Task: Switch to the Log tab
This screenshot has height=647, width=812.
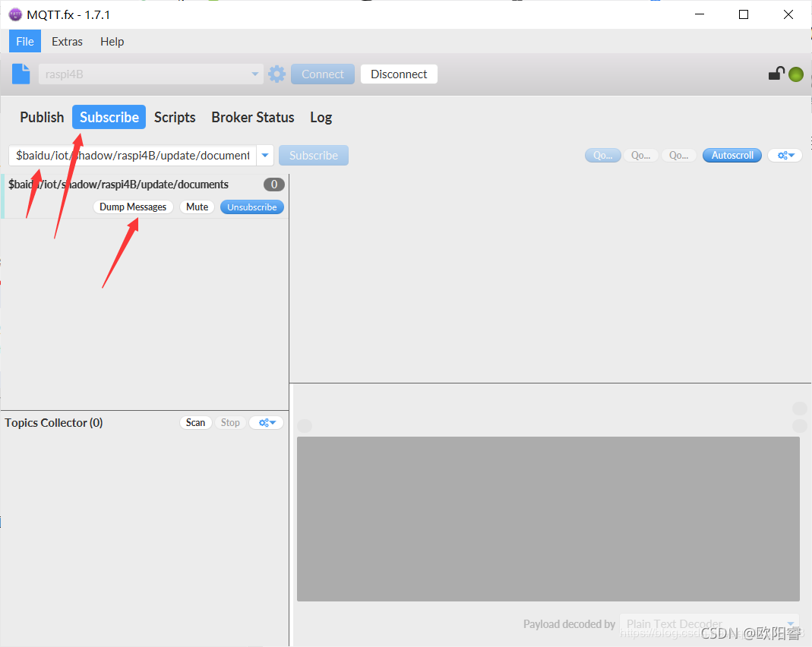Action: [321, 118]
